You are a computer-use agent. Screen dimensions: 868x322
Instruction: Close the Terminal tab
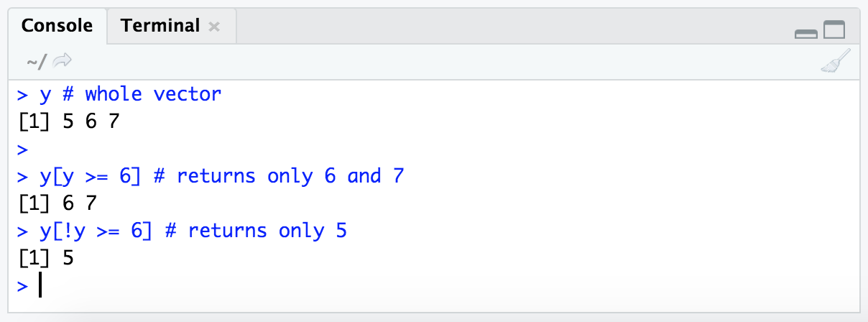click(x=213, y=27)
